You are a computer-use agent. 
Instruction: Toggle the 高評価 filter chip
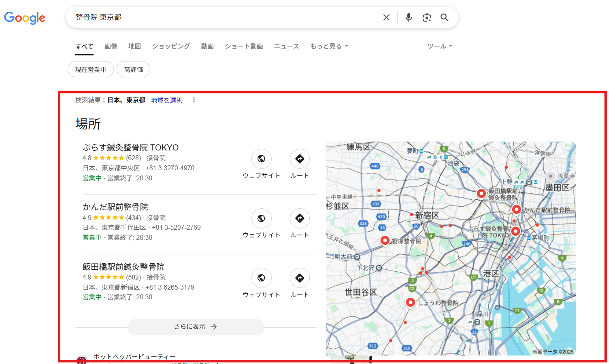(x=134, y=70)
